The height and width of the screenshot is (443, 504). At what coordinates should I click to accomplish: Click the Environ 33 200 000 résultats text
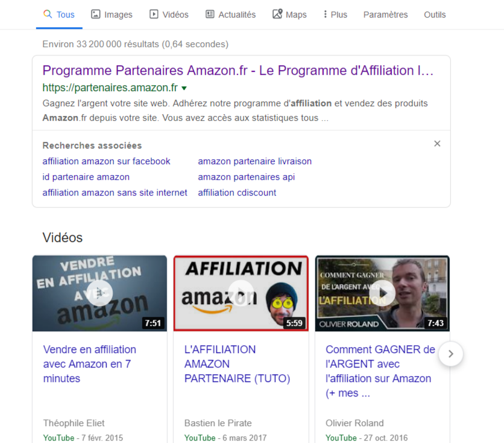pos(135,44)
